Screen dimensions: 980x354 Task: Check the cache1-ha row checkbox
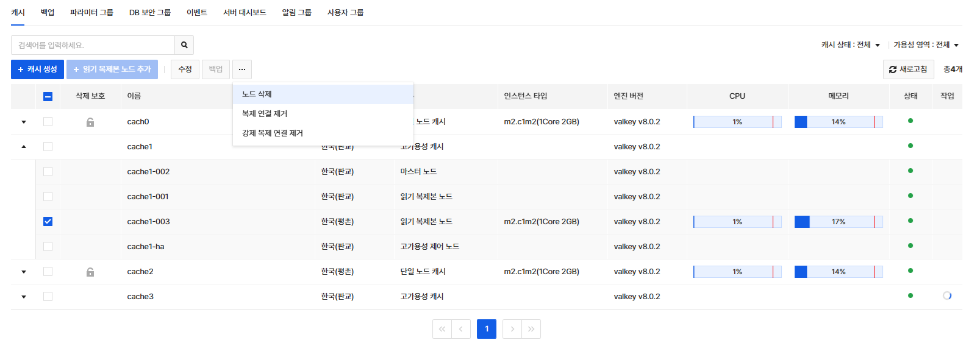coord(48,247)
